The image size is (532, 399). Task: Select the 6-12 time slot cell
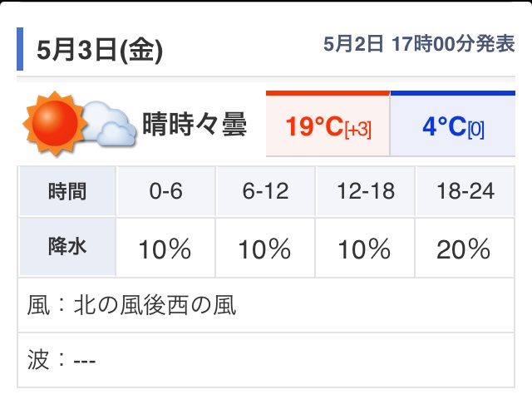point(265,191)
